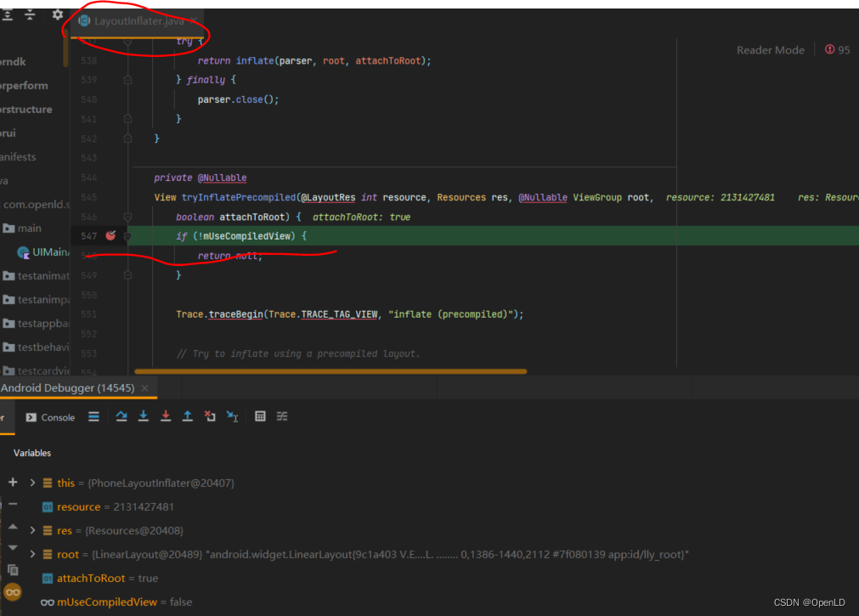This screenshot has width=859, height=616.
Task: Open the Evaluate Expression calculator icon
Action: click(x=260, y=416)
